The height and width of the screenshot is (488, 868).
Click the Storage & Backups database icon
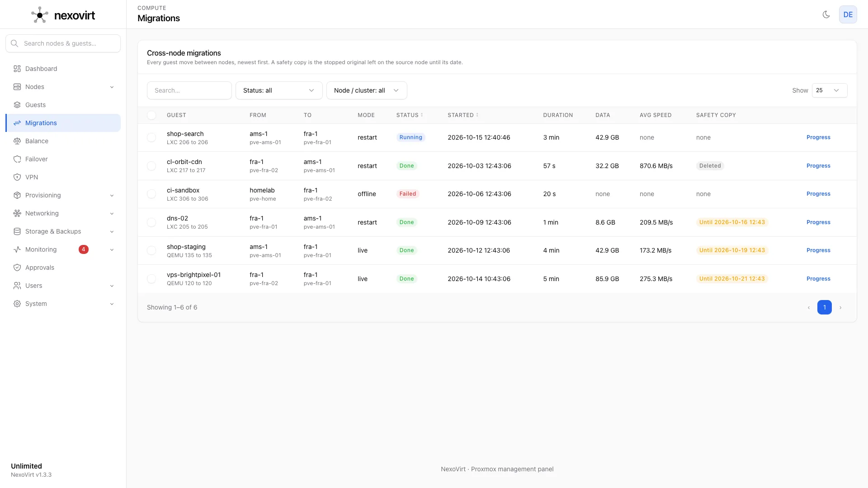click(17, 231)
